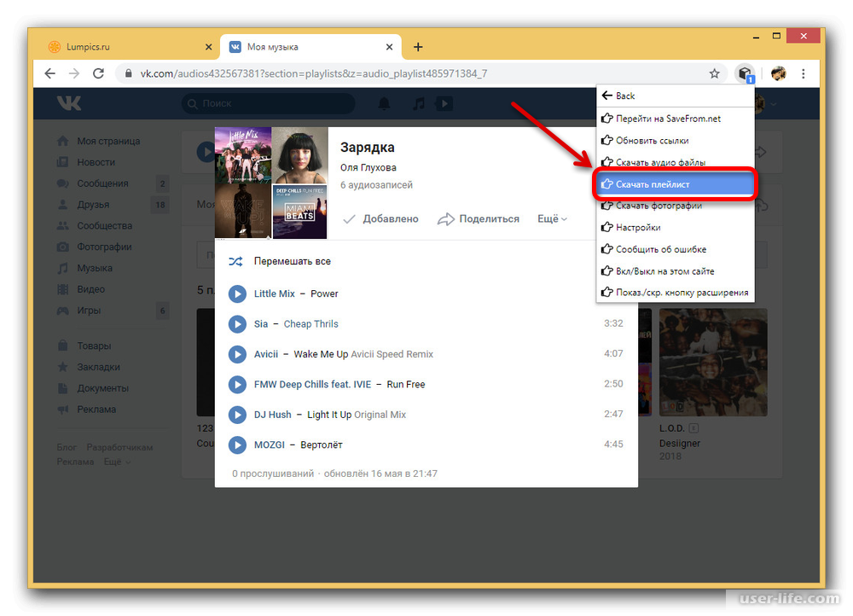The width and height of the screenshot is (853, 616).
Task: Open artist link MOZGI
Action: pos(270,445)
